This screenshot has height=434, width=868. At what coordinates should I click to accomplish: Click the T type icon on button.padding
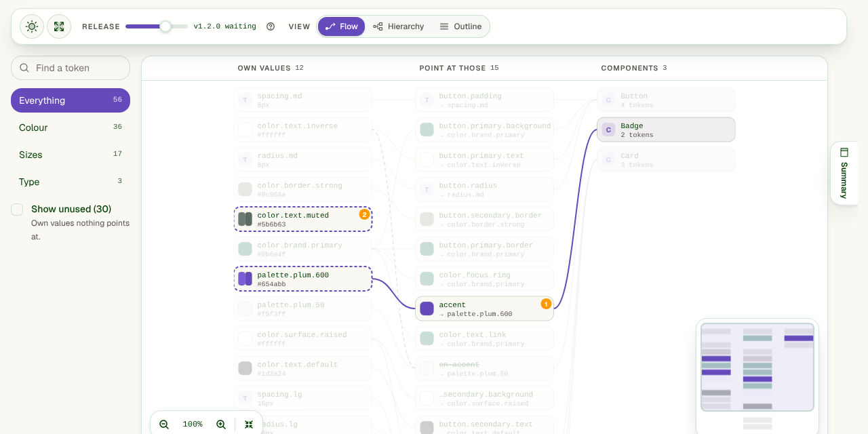427,100
